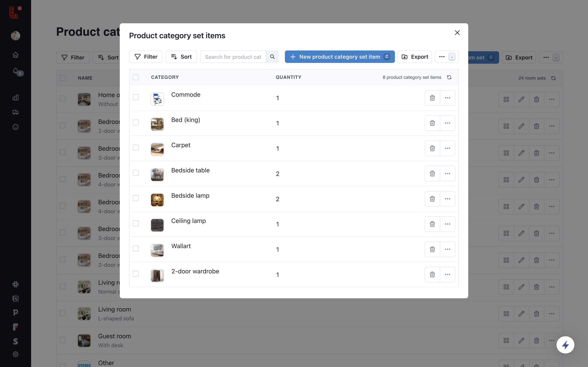
Task: Delete the Commode item with trash icon
Action: click(432, 98)
